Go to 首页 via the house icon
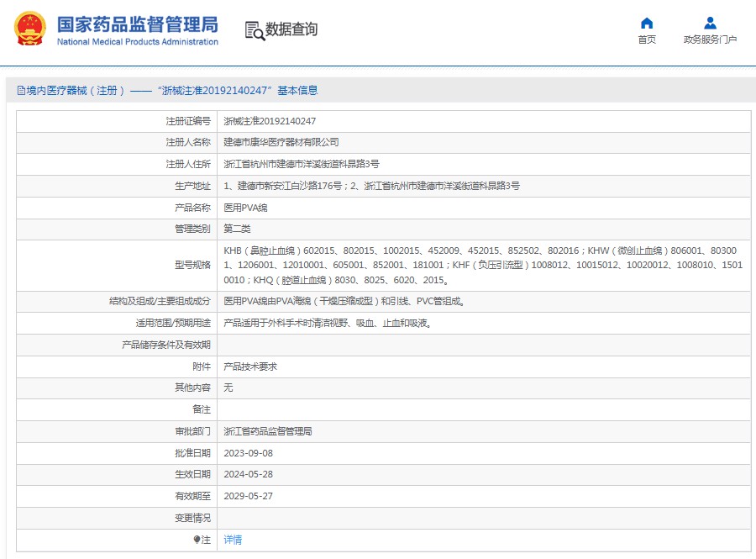 tap(647, 24)
